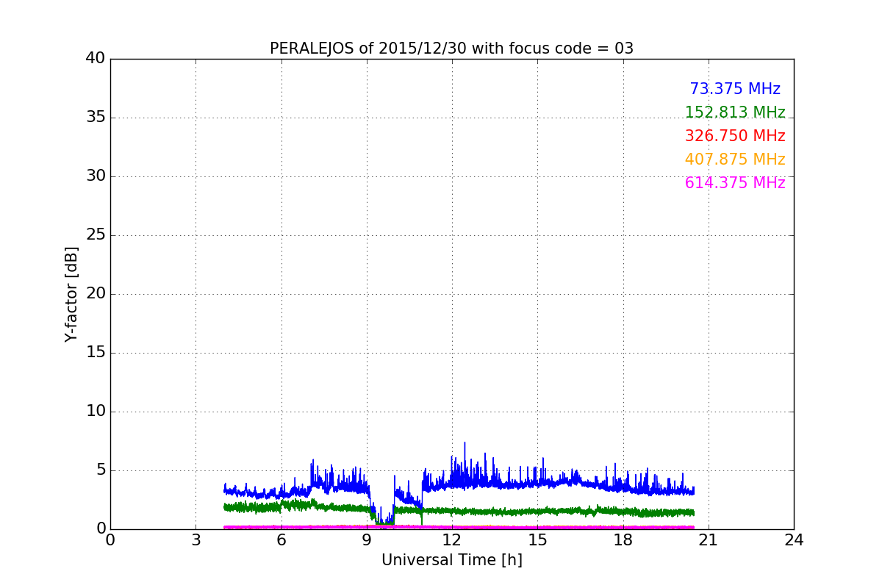Click the x-axis tick label 21
The height and width of the screenshot is (588, 882).
tap(709, 540)
